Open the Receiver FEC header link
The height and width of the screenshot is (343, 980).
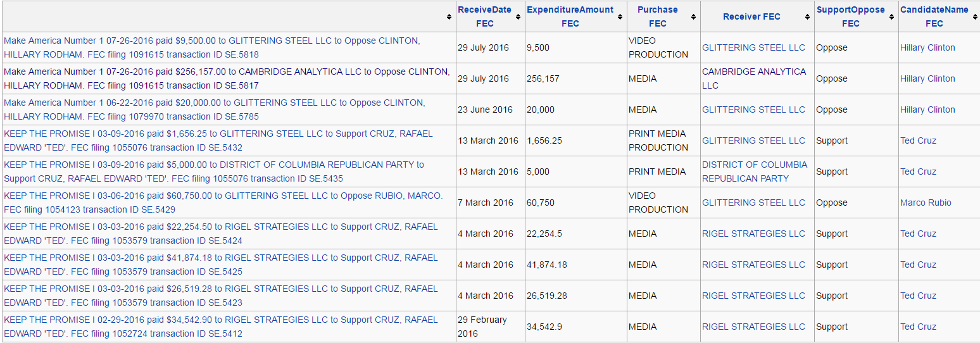[x=751, y=16]
